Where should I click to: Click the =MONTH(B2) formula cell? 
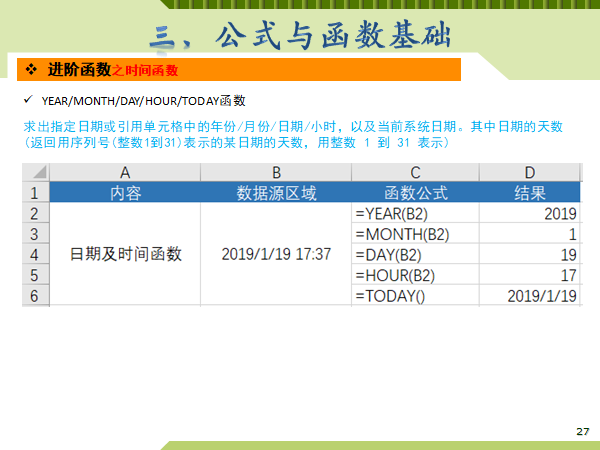tap(415, 234)
